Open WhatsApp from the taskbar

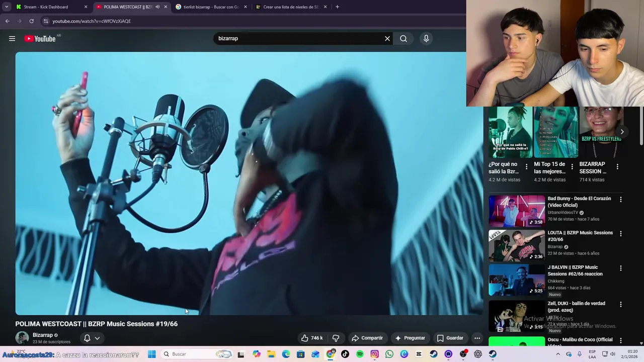point(389,354)
